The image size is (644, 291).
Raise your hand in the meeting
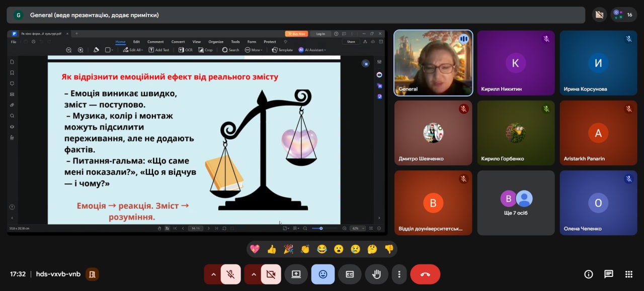[x=376, y=274]
